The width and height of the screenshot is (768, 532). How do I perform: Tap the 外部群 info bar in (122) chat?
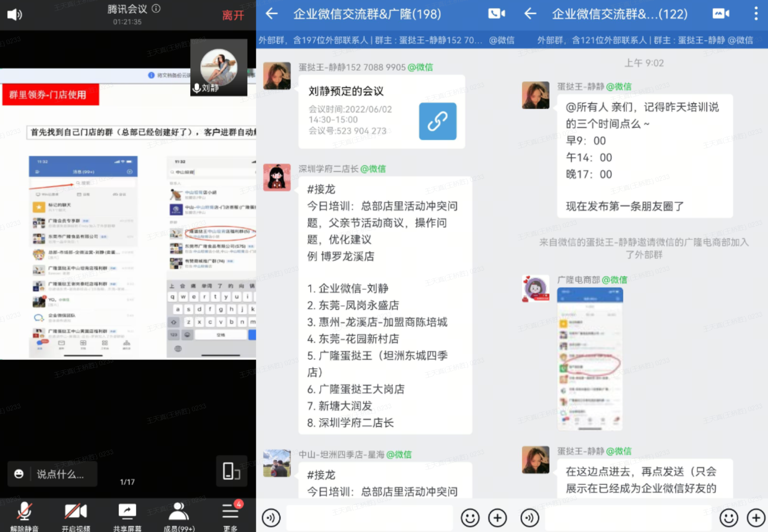[645, 40]
